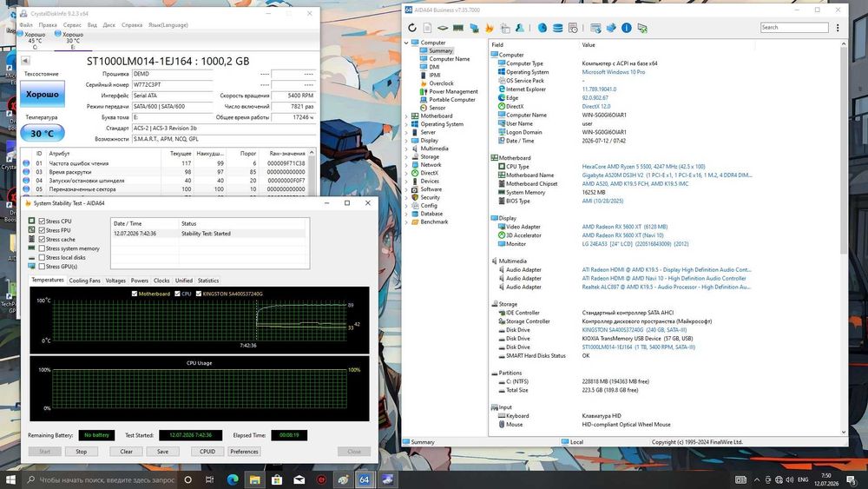This screenshot has height=489, width=868.
Task: Click the AIDA64 right pane vertical scrollbar
Action: coord(844,237)
